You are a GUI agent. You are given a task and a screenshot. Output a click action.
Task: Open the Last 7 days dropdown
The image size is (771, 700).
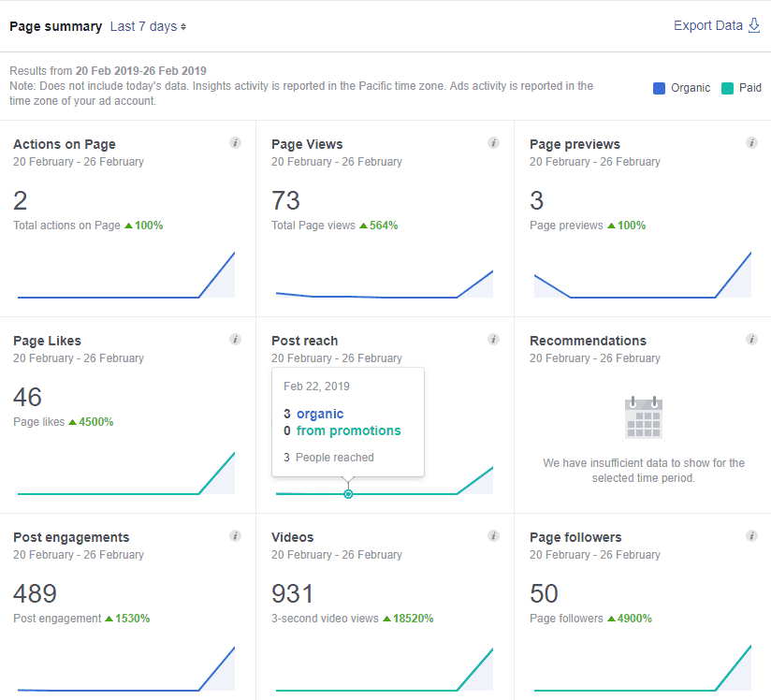[148, 26]
